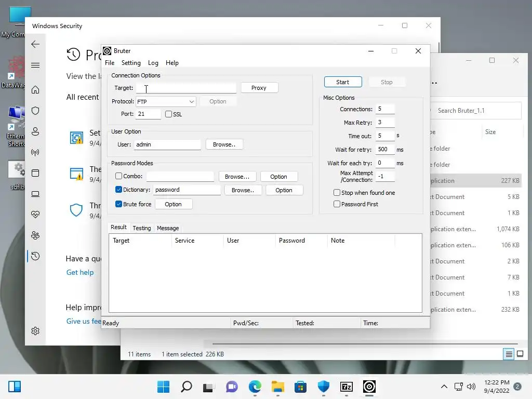Screen dimensions: 532x399
Task: Browse for a user list file
Action: pyautogui.click(x=224, y=144)
